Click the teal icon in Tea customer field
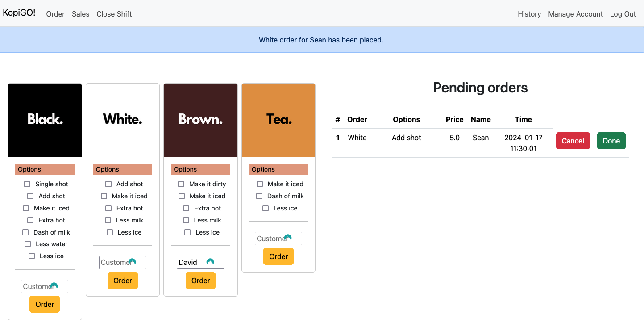 (x=288, y=238)
